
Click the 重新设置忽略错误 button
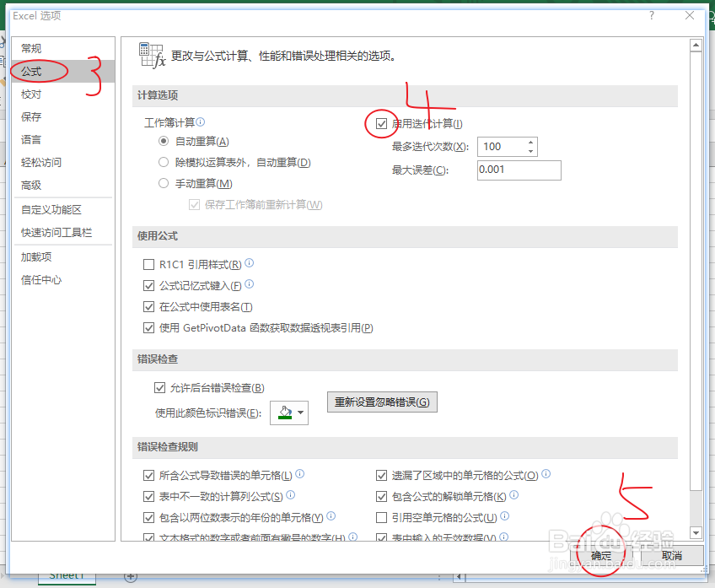[382, 402]
